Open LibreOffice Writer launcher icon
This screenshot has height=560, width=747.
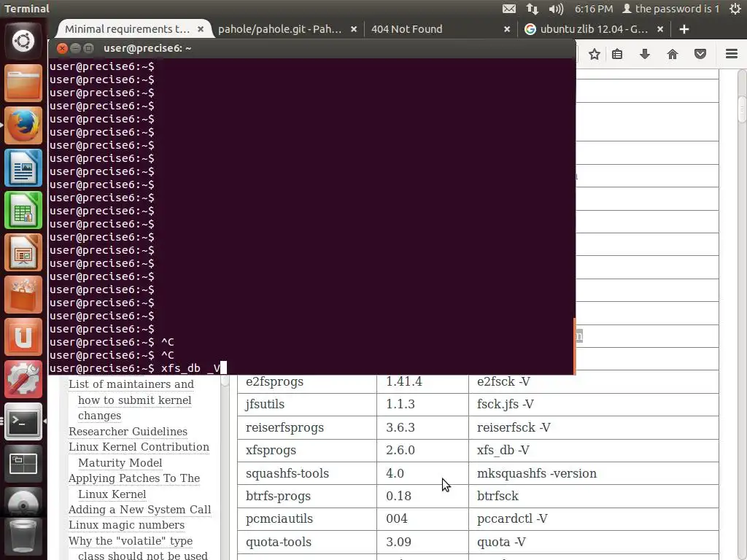23,168
